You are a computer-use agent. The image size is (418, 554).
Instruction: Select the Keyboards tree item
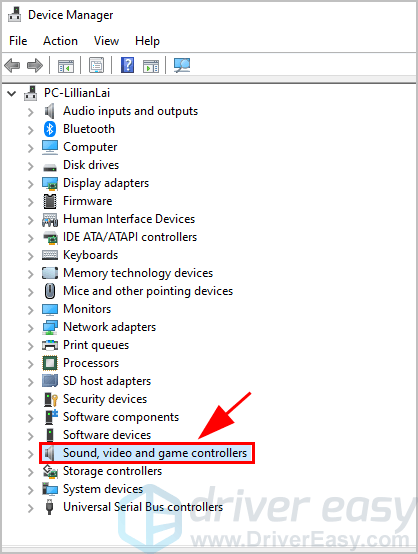click(90, 255)
